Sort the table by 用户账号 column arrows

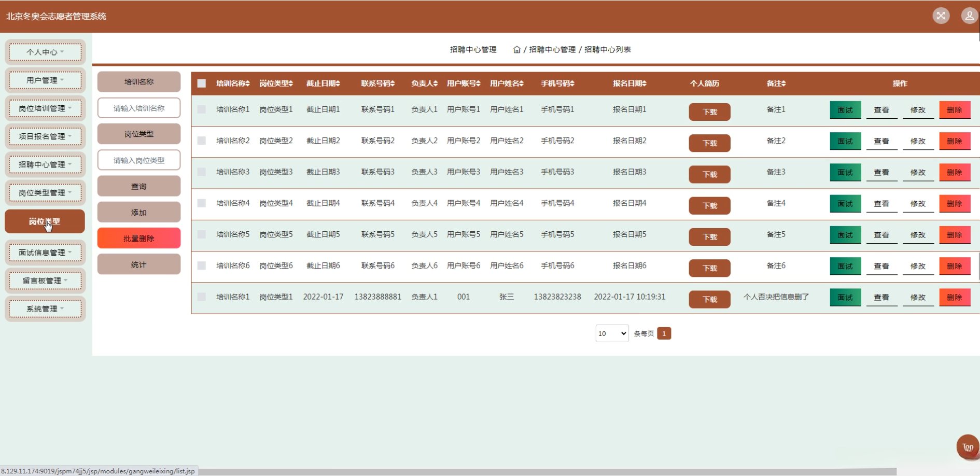pos(479,83)
